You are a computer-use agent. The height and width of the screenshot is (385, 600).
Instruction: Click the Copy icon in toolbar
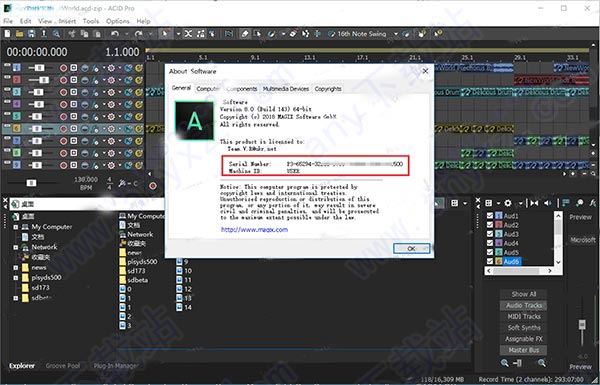[84, 34]
